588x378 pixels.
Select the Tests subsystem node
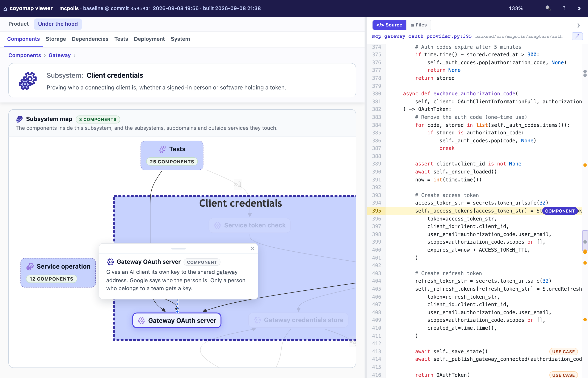[172, 155]
